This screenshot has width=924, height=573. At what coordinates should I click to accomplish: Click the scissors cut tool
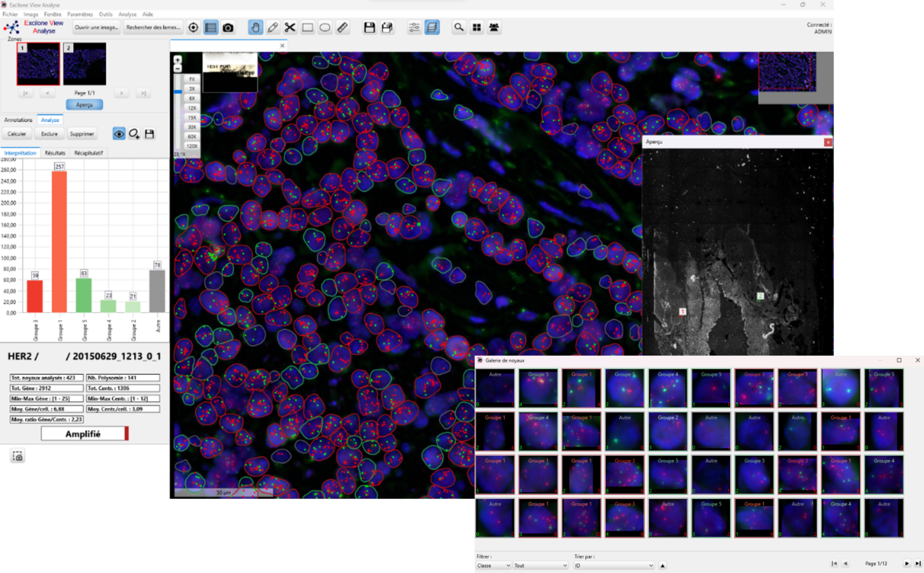click(x=290, y=28)
